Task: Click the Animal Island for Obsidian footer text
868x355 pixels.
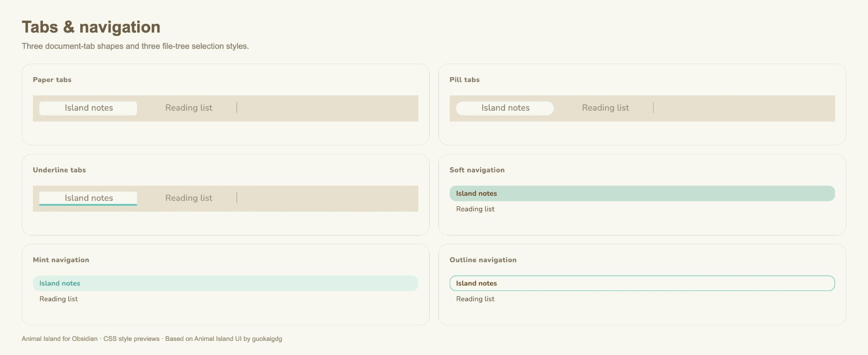Action: pos(152,339)
